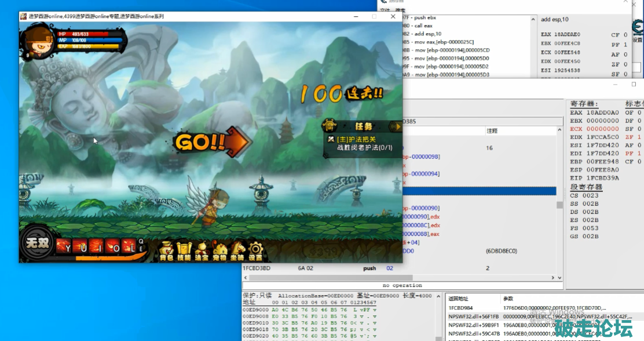
Task: Select the 坐骑 mount horse icon
Action: point(237,250)
